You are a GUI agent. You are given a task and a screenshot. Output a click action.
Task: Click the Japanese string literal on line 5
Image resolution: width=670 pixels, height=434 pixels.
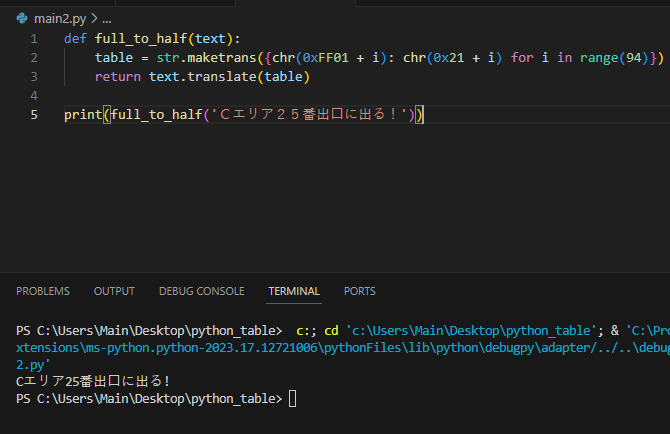click(x=309, y=114)
